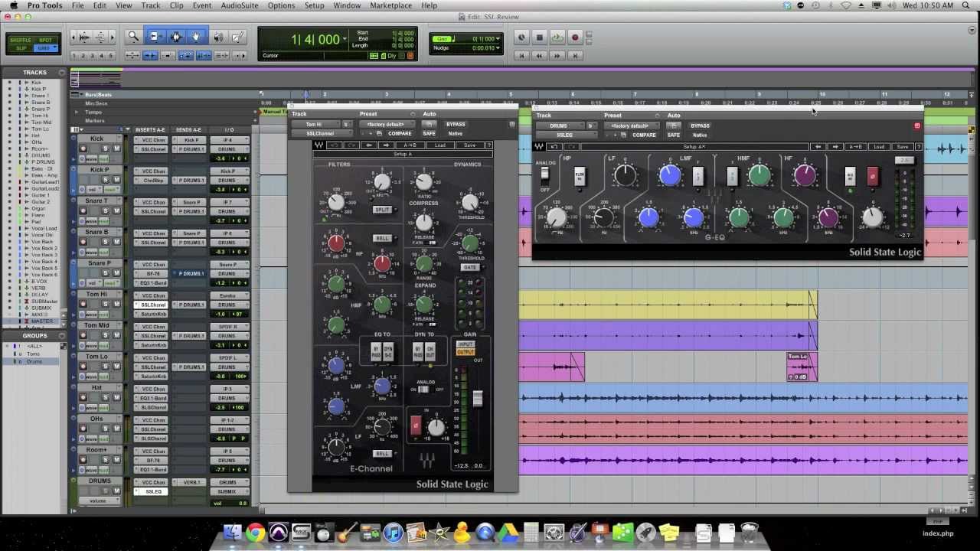Click E-Channel compressor threshold knob
The height and width of the screenshot is (551, 980).
[x=469, y=202]
